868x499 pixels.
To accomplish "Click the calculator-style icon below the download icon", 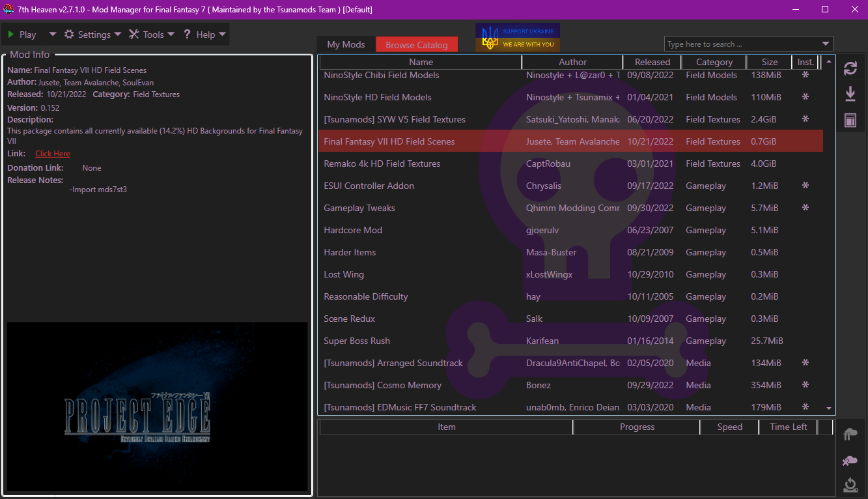I will coord(850,121).
